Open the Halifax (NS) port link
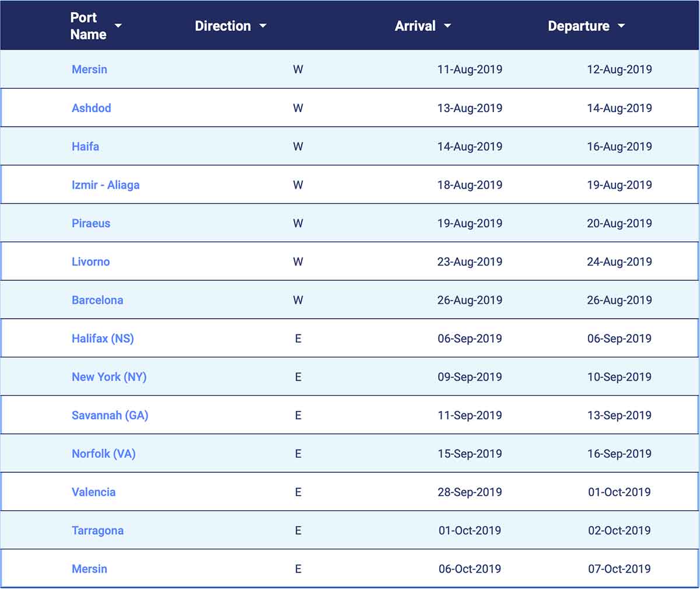Viewport: 700px width, 589px height. point(103,339)
